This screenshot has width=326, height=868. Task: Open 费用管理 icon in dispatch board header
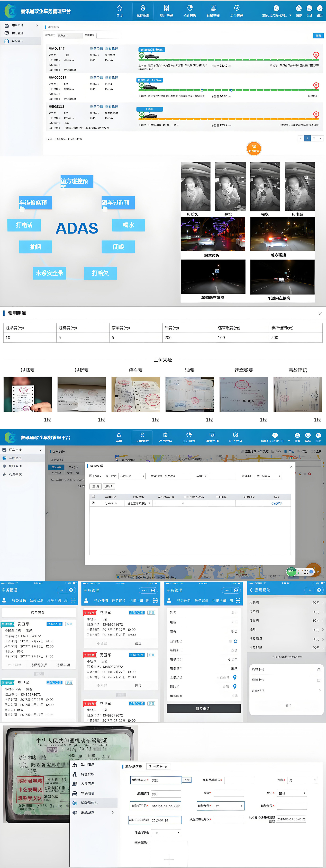(x=166, y=8)
